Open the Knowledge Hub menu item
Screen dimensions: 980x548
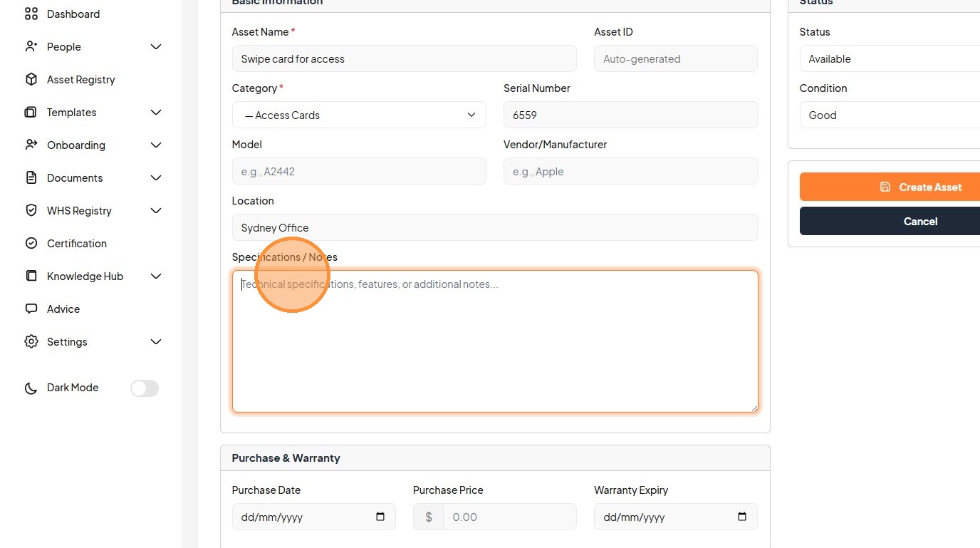[x=85, y=276]
